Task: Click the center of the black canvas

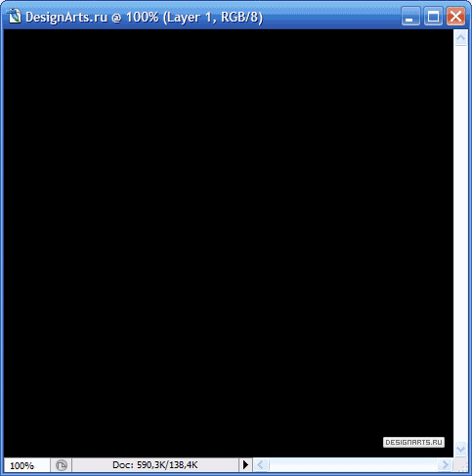Action: point(229,243)
